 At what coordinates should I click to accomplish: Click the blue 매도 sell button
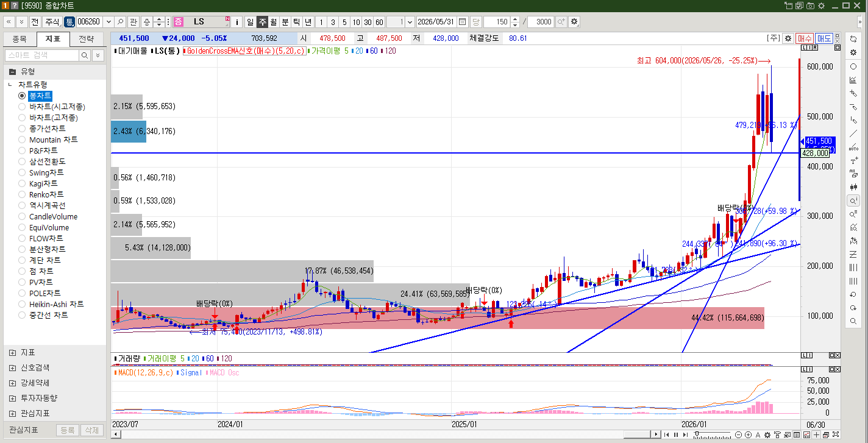824,38
